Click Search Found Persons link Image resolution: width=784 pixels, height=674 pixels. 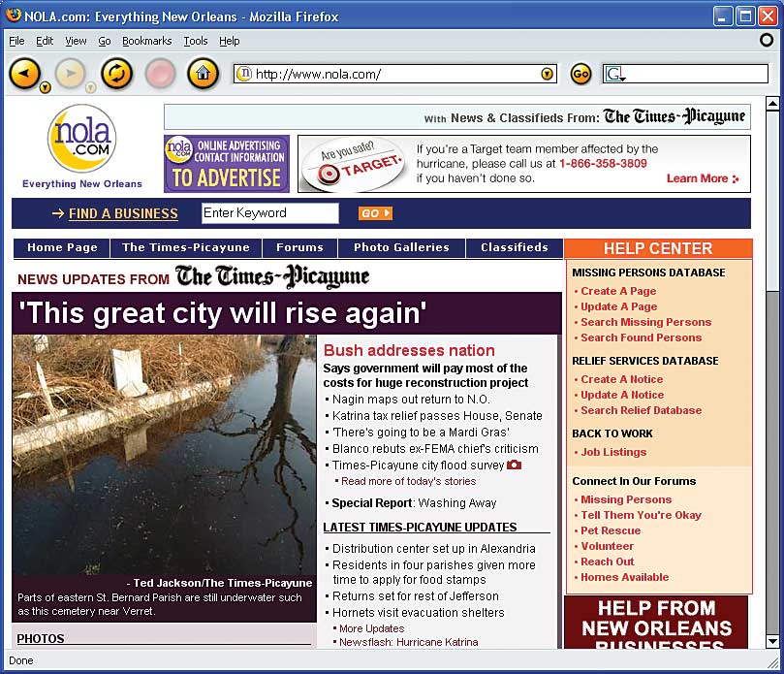tap(641, 337)
